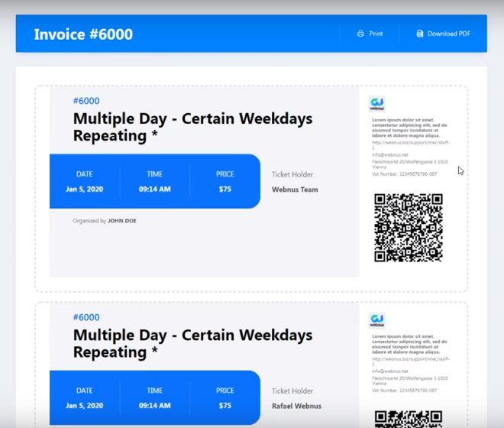Screen dimensions: 504x428
Task: Click QR code on Webnus Team ticket
Action: pyautogui.click(x=409, y=228)
